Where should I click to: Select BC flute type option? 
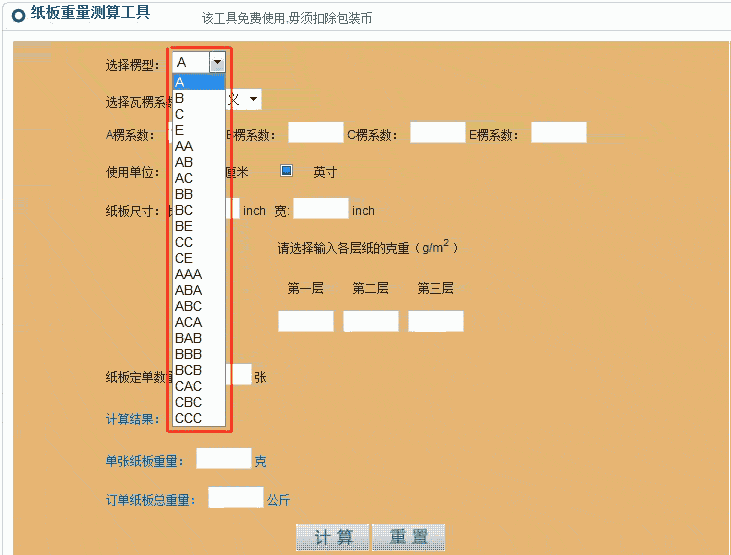tap(199, 210)
